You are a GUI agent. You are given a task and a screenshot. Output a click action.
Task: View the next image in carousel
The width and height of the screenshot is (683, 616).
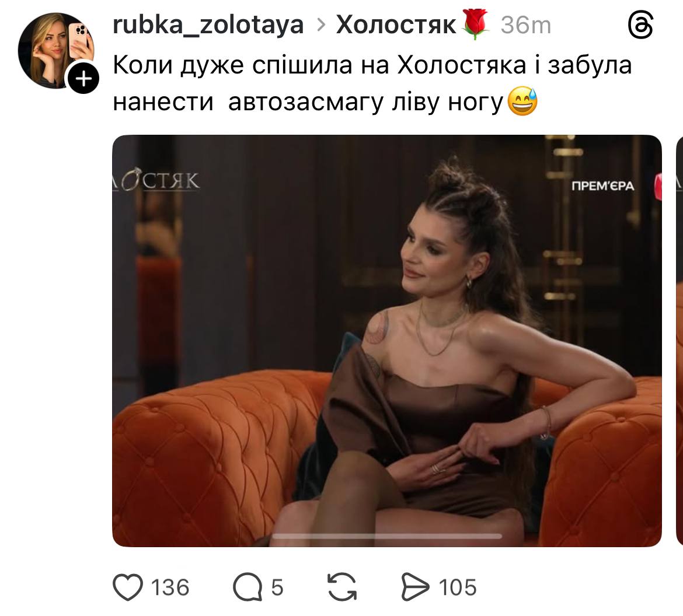[679, 341]
